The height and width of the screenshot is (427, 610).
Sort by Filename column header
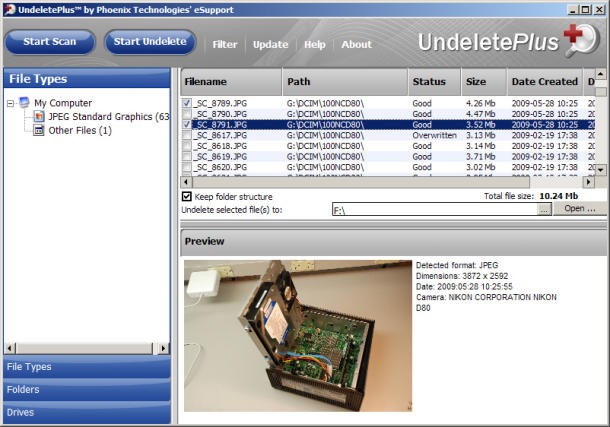pyautogui.click(x=231, y=82)
